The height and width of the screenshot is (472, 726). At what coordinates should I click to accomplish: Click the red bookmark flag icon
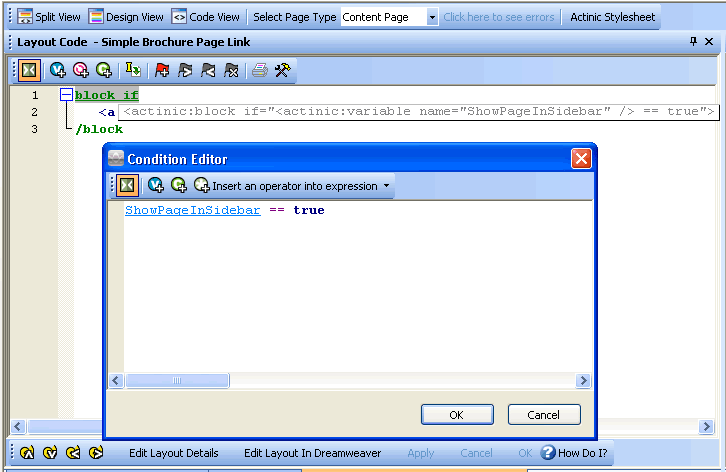[x=162, y=70]
